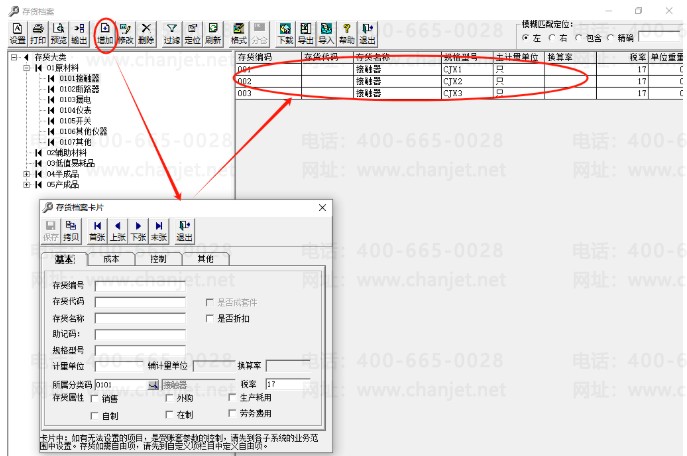Click the 定位 (Locate) toolbar icon
Image resolution: width=687 pixels, height=456 pixels.
pos(192,34)
